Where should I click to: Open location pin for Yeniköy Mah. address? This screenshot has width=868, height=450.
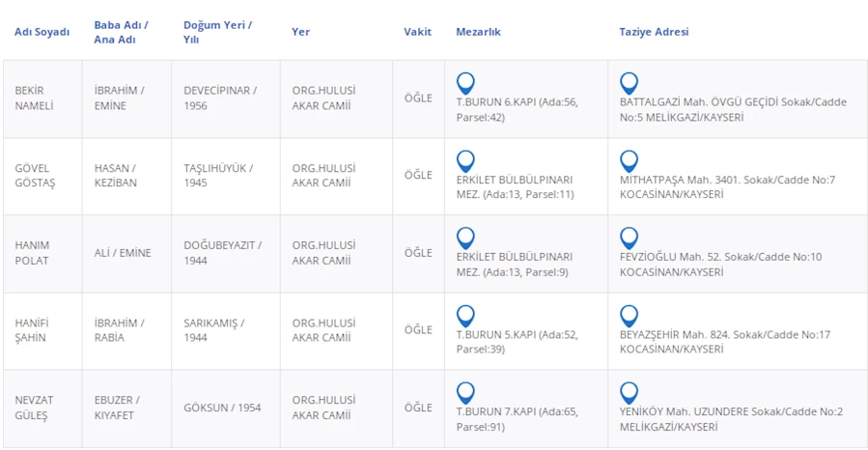click(629, 392)
